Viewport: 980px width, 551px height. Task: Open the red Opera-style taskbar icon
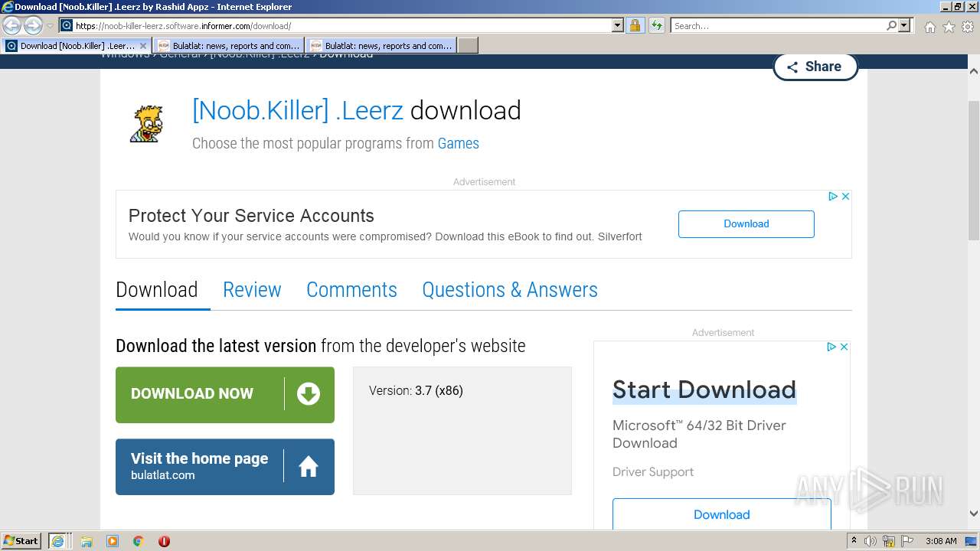(164, 541)
